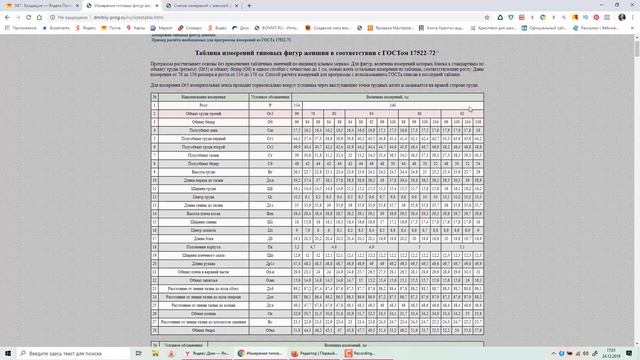Select the Ширина груди row name
The image size is (640, 360).
(203, 189)
